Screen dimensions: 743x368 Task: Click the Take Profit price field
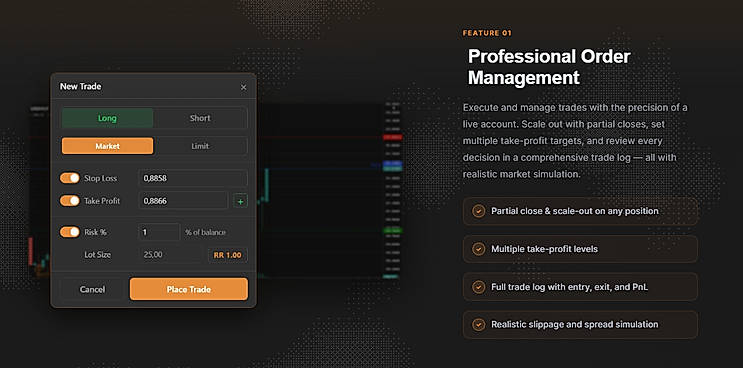click(x=183, y=201)
